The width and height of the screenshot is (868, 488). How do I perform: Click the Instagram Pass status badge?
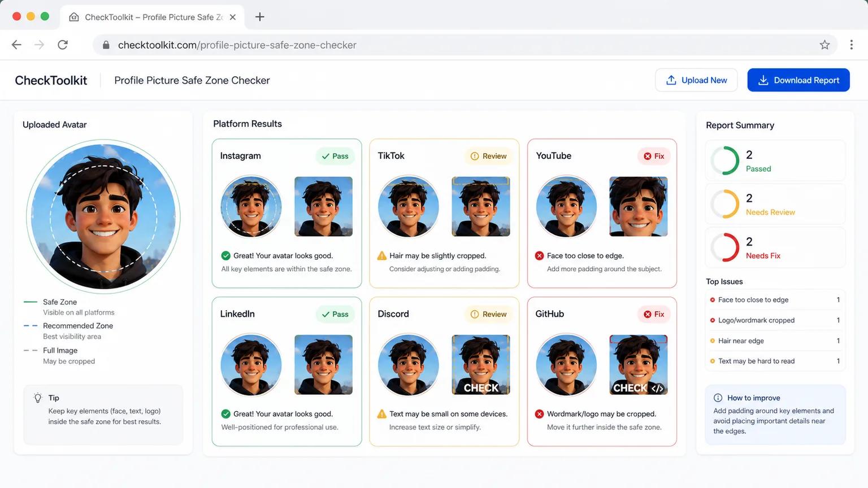click(335, 156)
